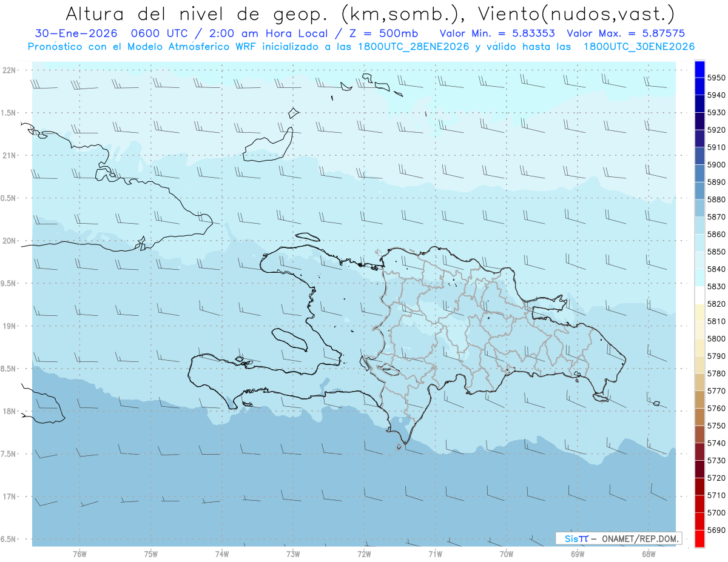Click the '71W' longitude label
Screen dimensions: 728x562
coord(436,554)
